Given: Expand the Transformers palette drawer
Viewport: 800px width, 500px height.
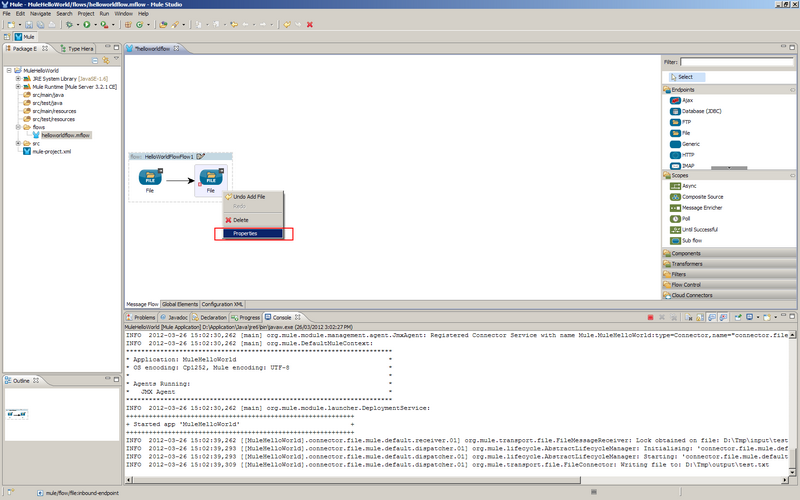Looking at the screenshot, I should point(729,264).
